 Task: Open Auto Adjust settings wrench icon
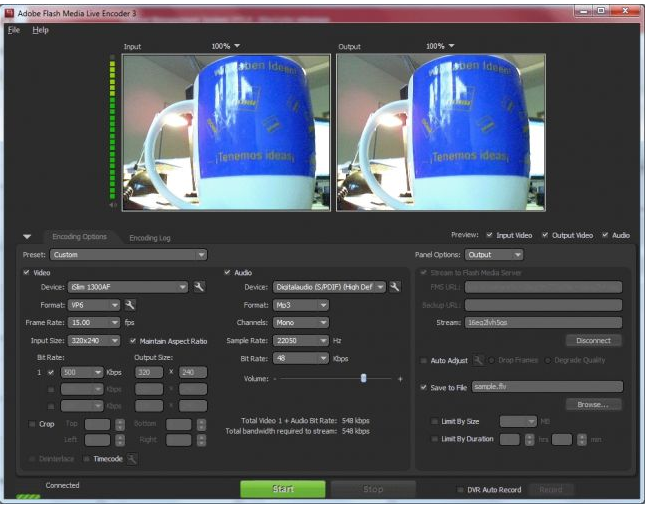coord(478,360)
